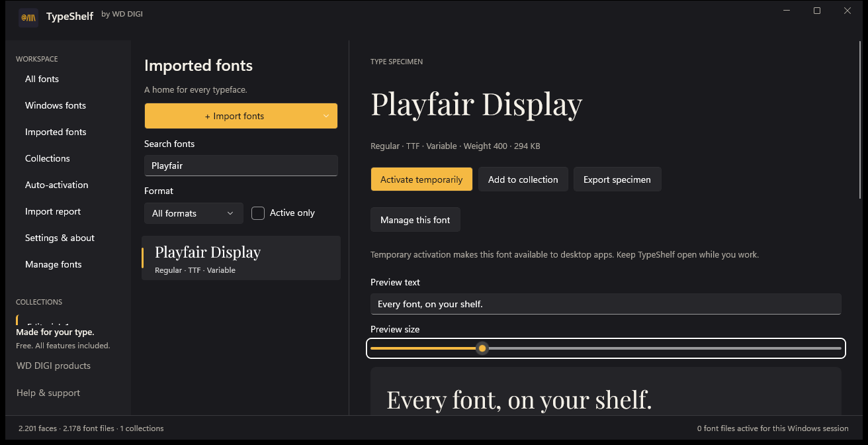Image resolution: width=868 pixels, height=445 pixels.
Task: Select Playfair Display in the font list
Action: 241,258
